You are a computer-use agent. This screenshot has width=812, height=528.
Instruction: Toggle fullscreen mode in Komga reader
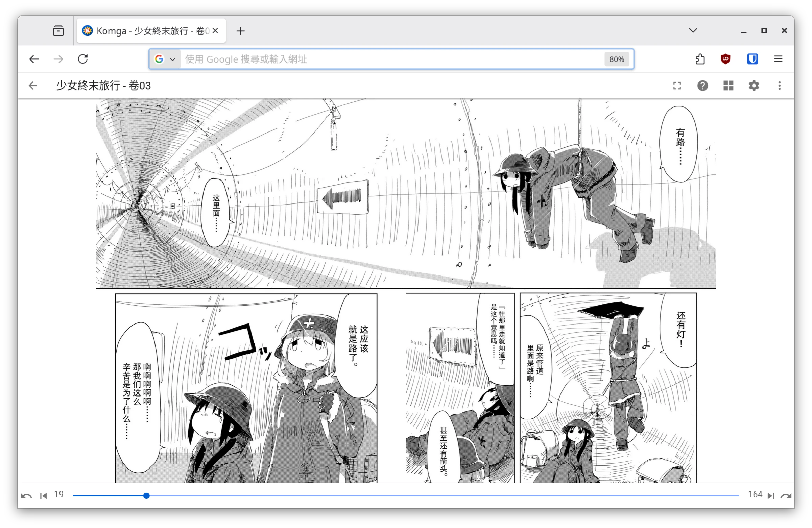pos(677,86)
